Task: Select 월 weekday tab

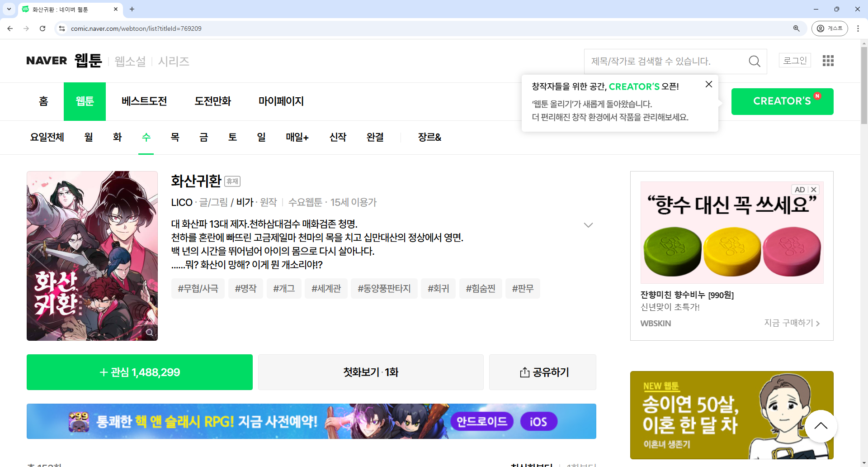Action: tap(89, 137)
